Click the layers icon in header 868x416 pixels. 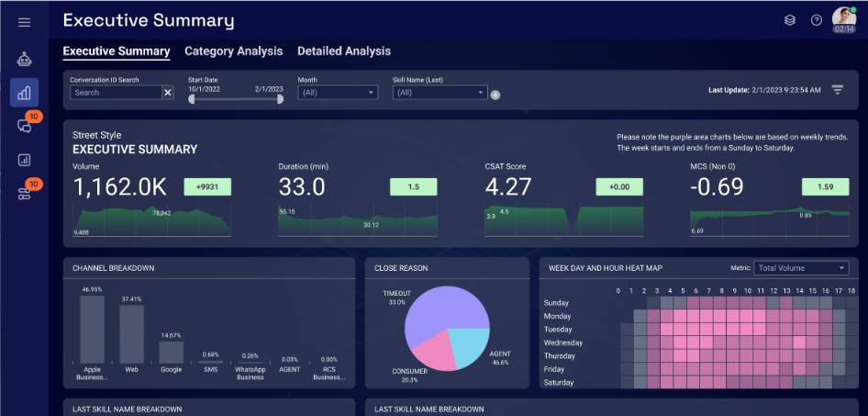point(789,20)
